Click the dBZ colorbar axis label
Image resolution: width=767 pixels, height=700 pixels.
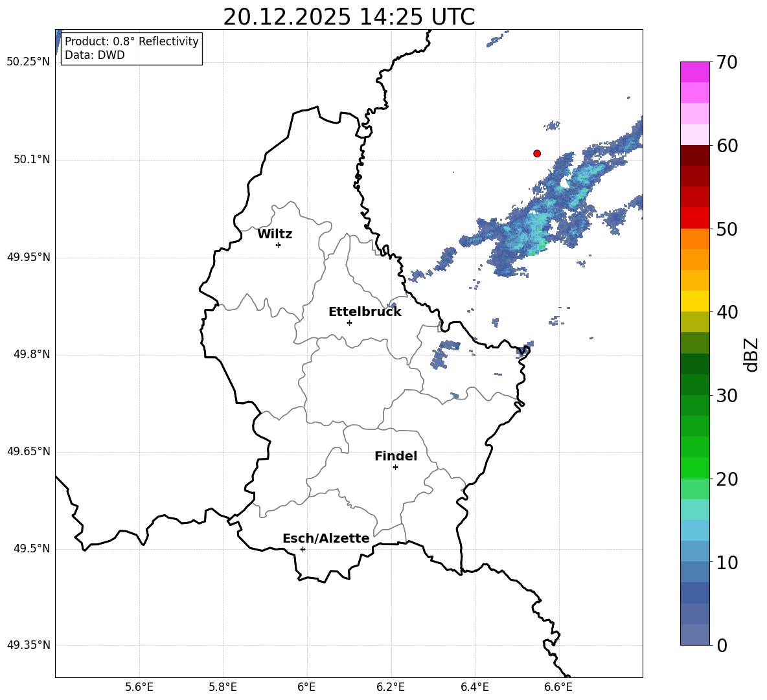(x=751, y=354)
